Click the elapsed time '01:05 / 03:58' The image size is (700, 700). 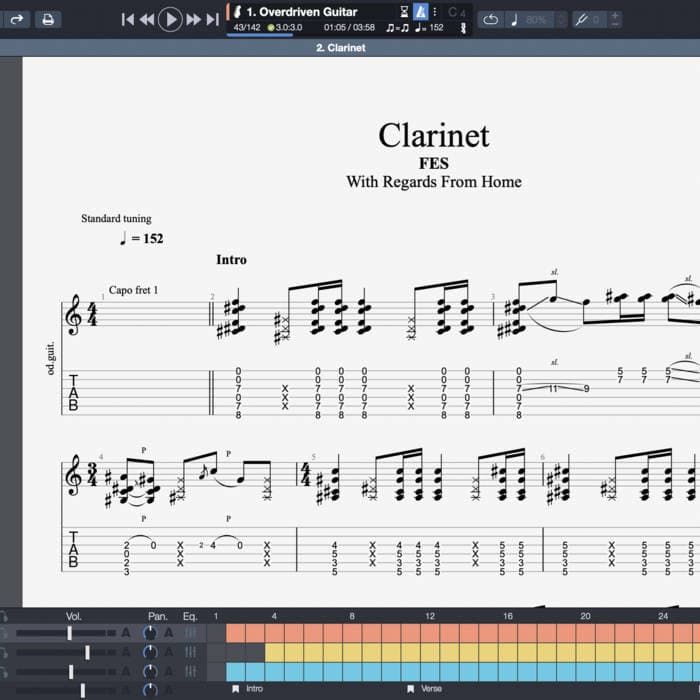(x=349, y=27)
